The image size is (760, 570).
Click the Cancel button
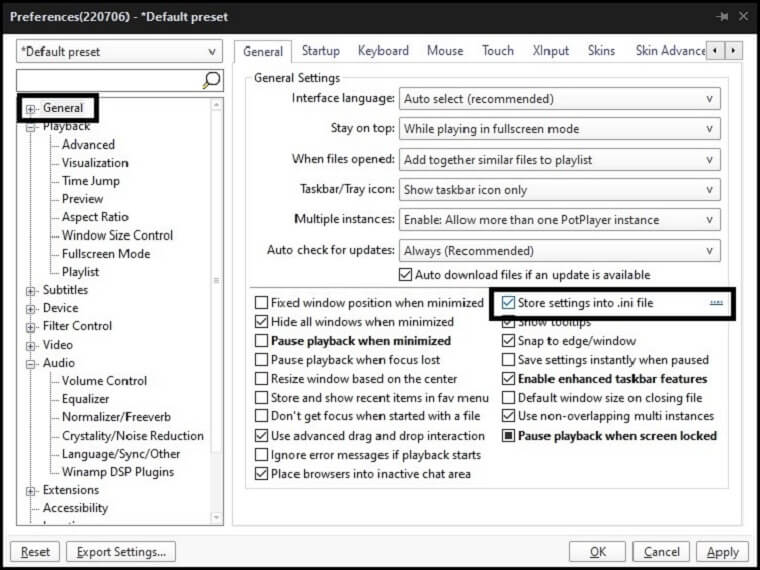(x=661, y=552)
